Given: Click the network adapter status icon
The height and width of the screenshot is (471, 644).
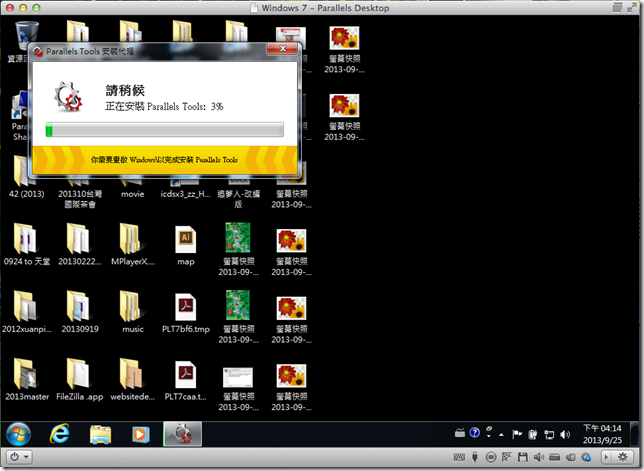Looking at the screenshot, I should pos(506,457).
